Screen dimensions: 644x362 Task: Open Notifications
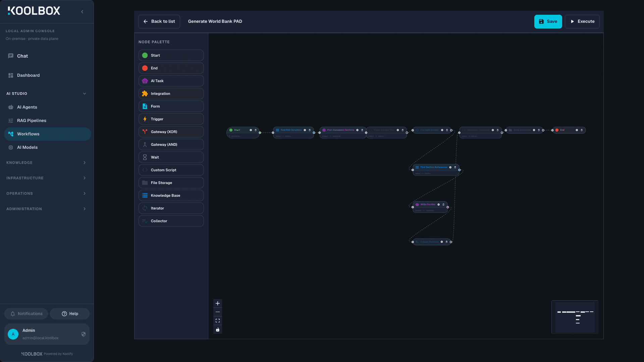26,314
